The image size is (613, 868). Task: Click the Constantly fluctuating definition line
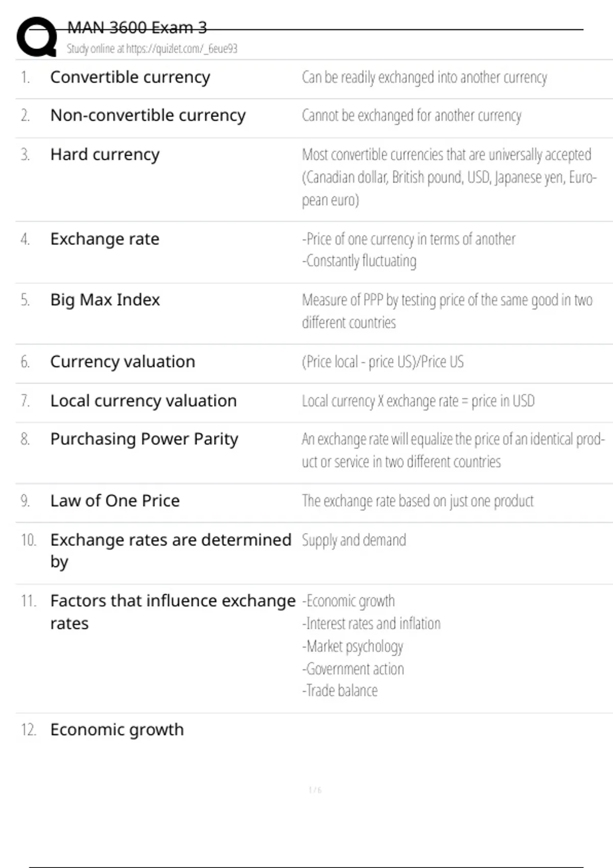click(x=359, y=261)
